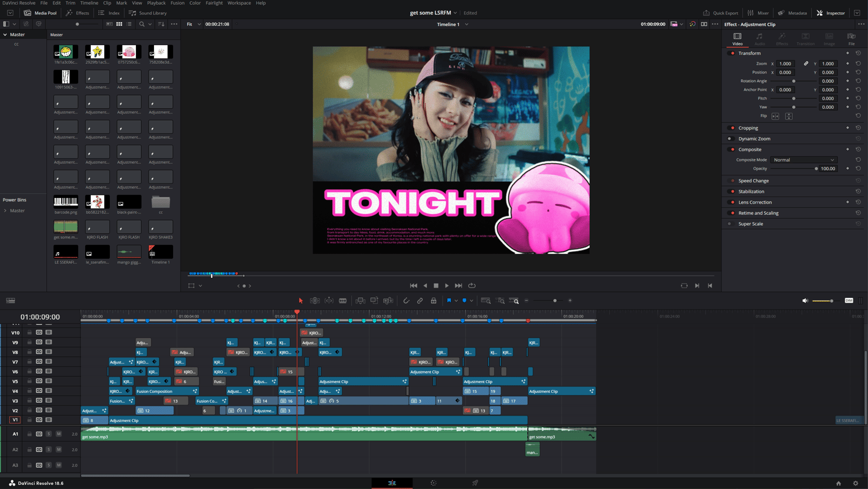Expand the Power Bins Master folder
The width and height of the screenshot is (868, 489).
pos(6,211)
